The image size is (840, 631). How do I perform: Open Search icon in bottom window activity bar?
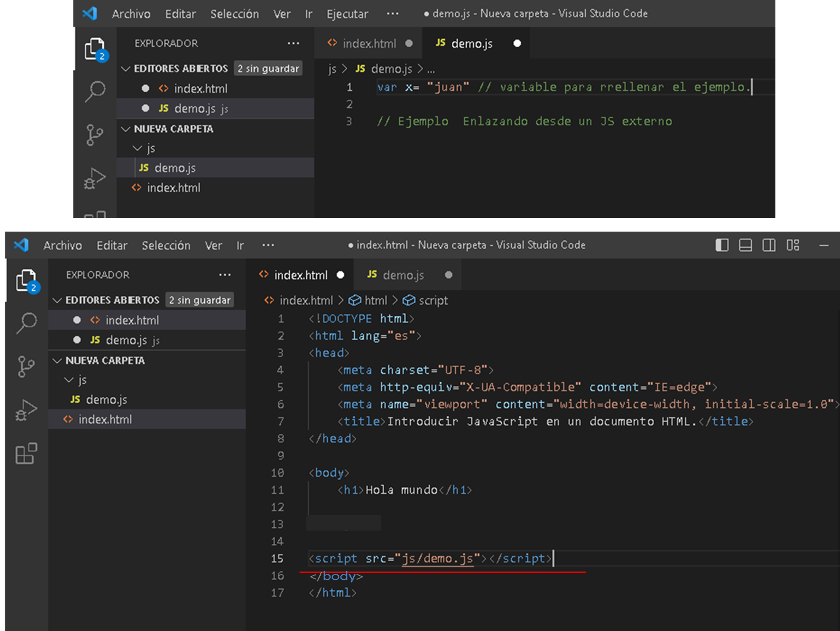coord(27,323)
